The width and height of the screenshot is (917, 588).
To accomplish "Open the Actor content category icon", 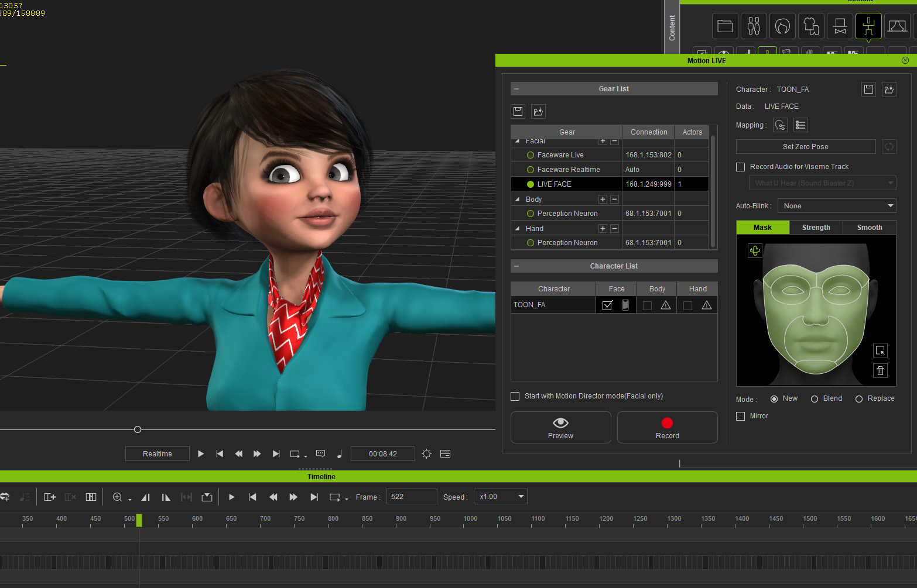I will click(754, 26).
